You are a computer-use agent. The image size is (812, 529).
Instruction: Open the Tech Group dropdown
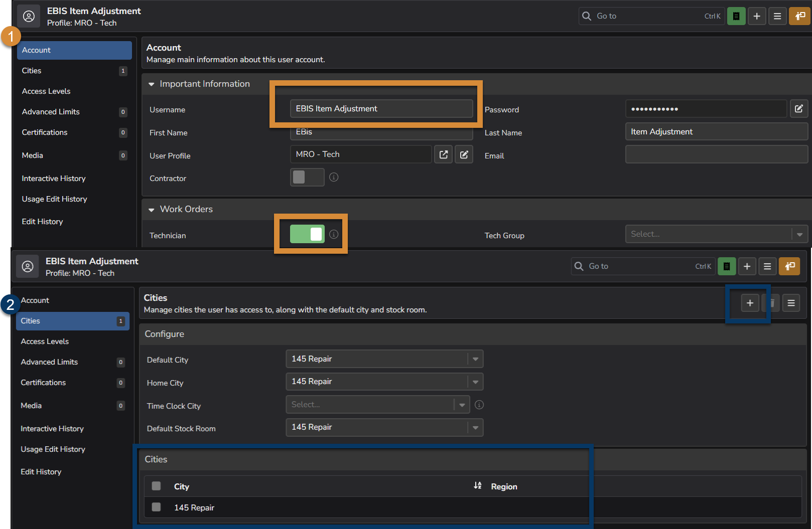pos(717,234)
